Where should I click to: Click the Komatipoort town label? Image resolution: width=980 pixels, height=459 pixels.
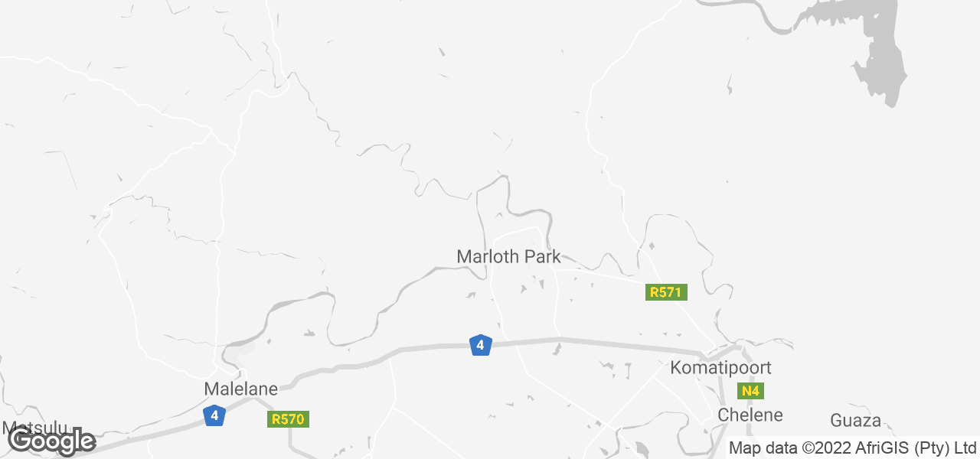coord(720,368)
